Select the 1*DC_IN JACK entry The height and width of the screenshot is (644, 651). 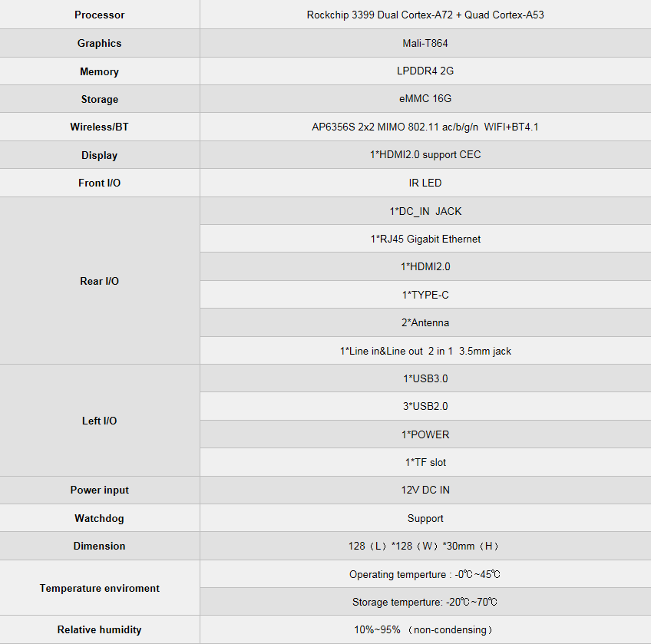tap(425, 211)
